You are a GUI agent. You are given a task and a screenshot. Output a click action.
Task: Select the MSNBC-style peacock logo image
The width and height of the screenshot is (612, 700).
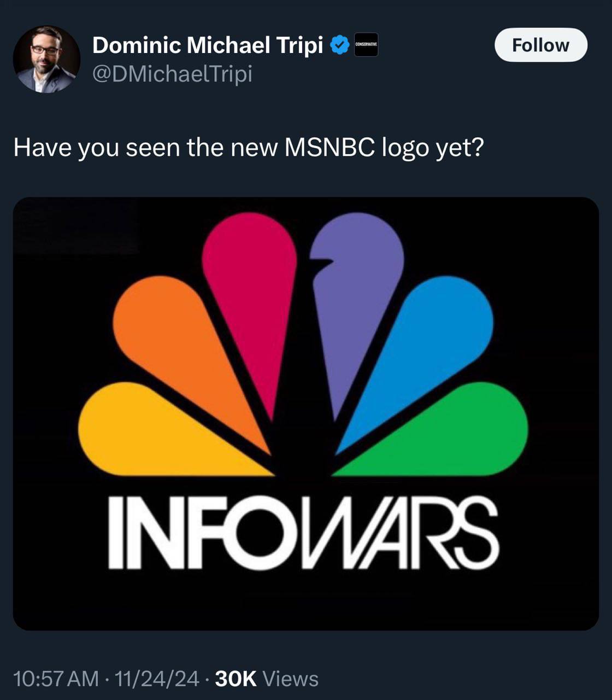[306, 413]
